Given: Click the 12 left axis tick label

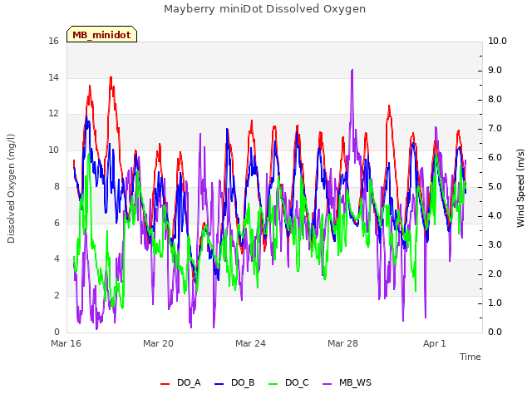Looking at the screenshot, I should point(53,113).
